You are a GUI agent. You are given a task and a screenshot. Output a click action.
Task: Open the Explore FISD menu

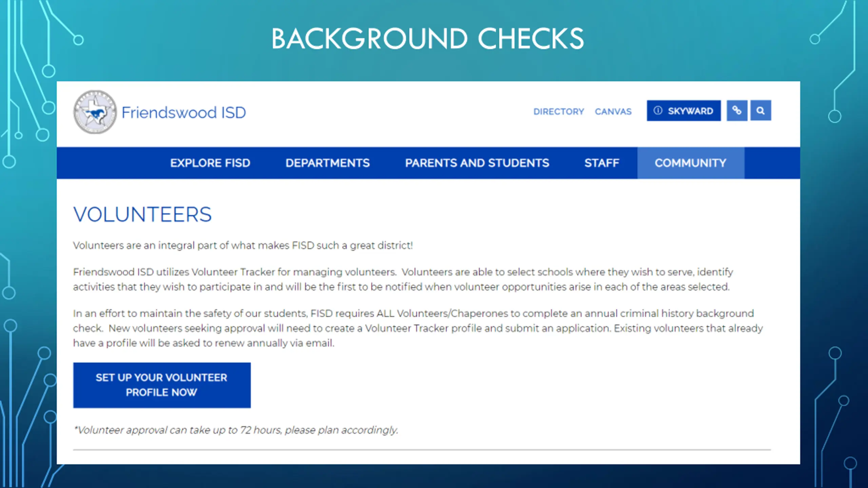[x=210, y=163]
